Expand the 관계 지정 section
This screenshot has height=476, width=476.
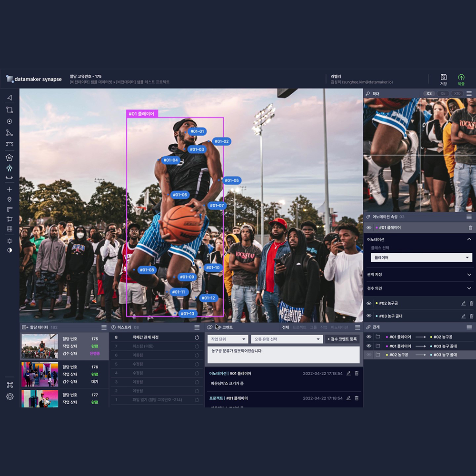[x=469, y=275]
